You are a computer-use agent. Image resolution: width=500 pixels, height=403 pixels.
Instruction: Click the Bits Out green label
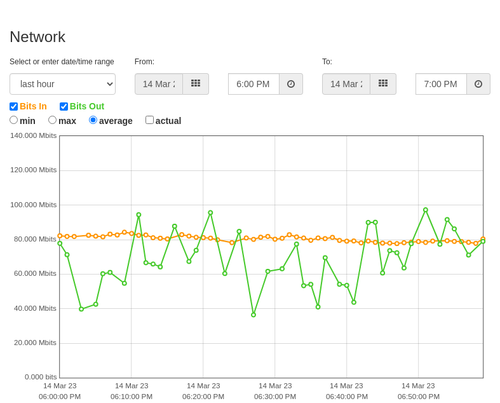pyautogui.click(x=87, y=106)
